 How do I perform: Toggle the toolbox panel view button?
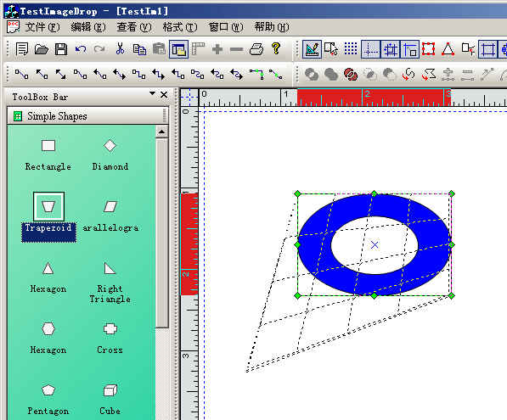178,49
